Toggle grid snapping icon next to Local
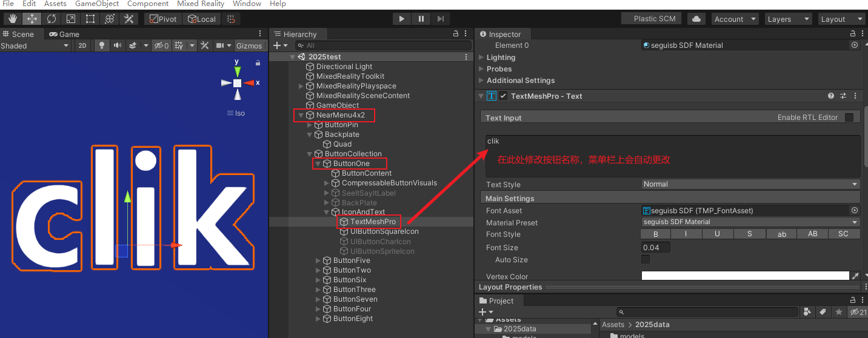The height and width of the screenshot is (338, 868). (230, 19)
